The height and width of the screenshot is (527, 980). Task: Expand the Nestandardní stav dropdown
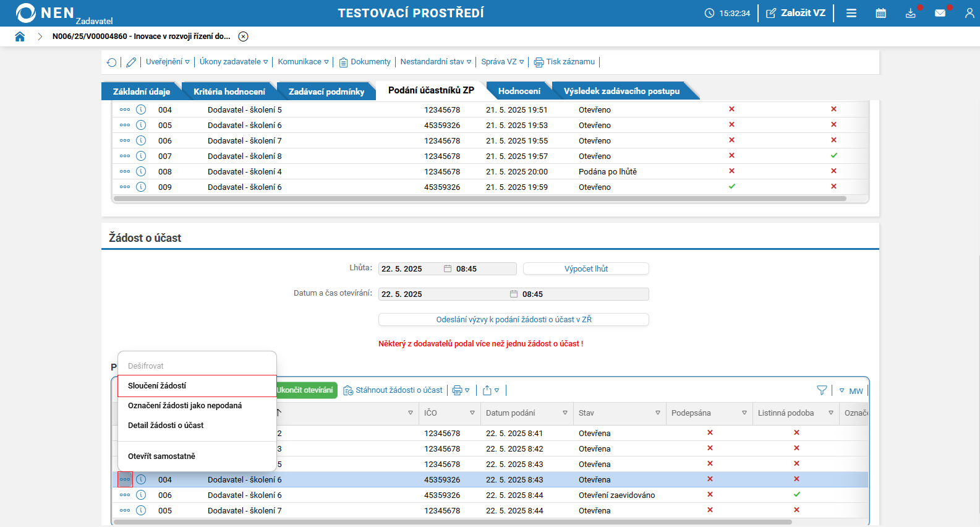point(436,62)
